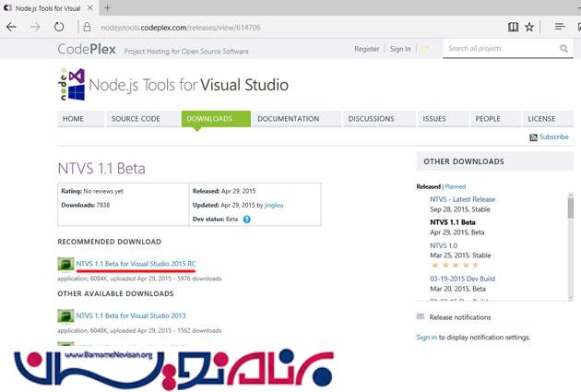Viewport: 581px width, 392px height.
Task: Click the OTHER AVAILABLE DOWNLOADS heading
Action: (x=115, y=293)
